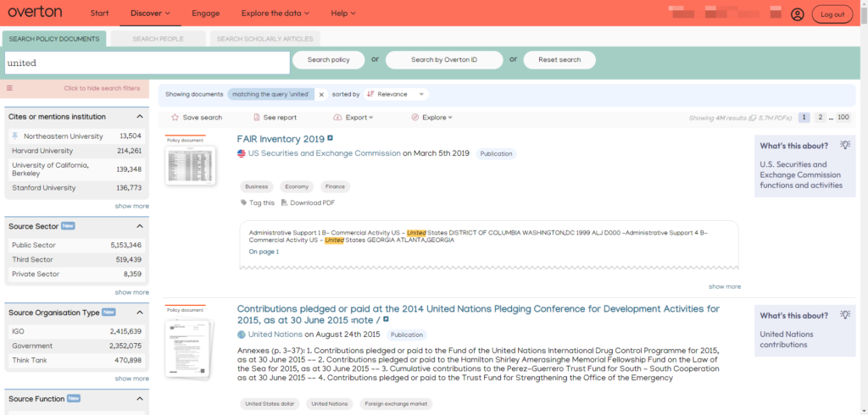Click the star icon beside Save search
868x415 pixels.
pos(175,118)
